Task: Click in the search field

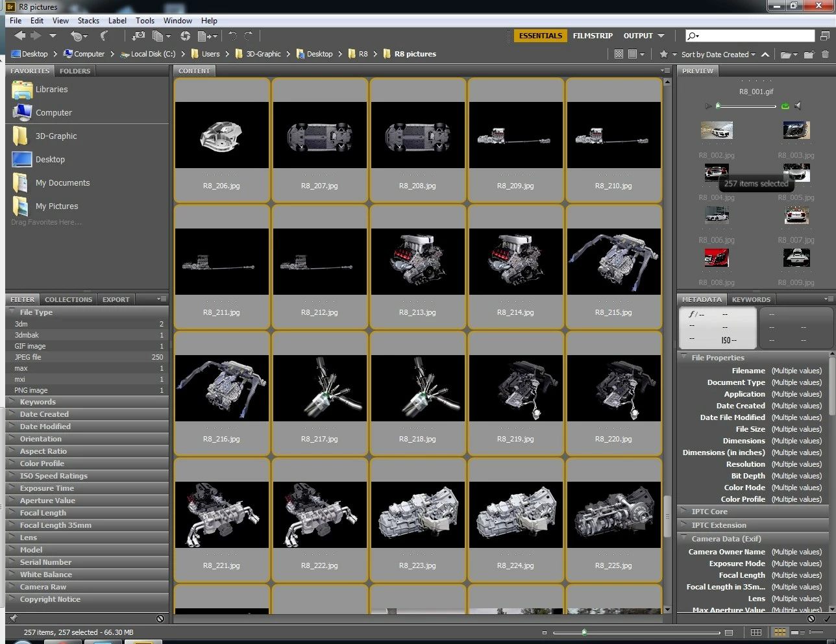Action: 750,36
